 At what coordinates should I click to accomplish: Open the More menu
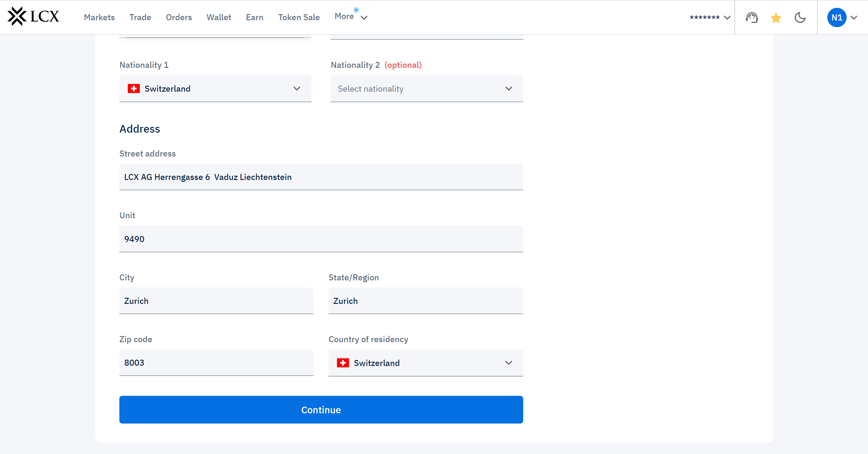click(x=351, y=17)
